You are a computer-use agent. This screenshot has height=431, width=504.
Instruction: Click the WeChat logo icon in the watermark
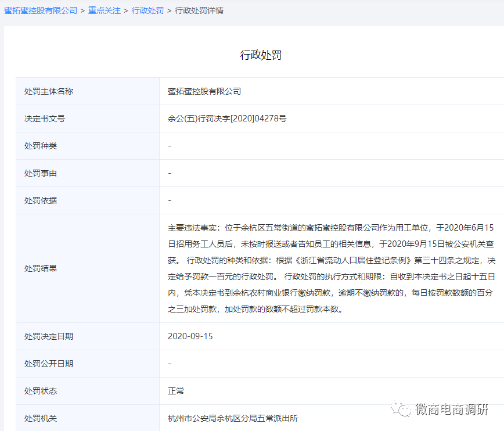click(x=400, y=409)
